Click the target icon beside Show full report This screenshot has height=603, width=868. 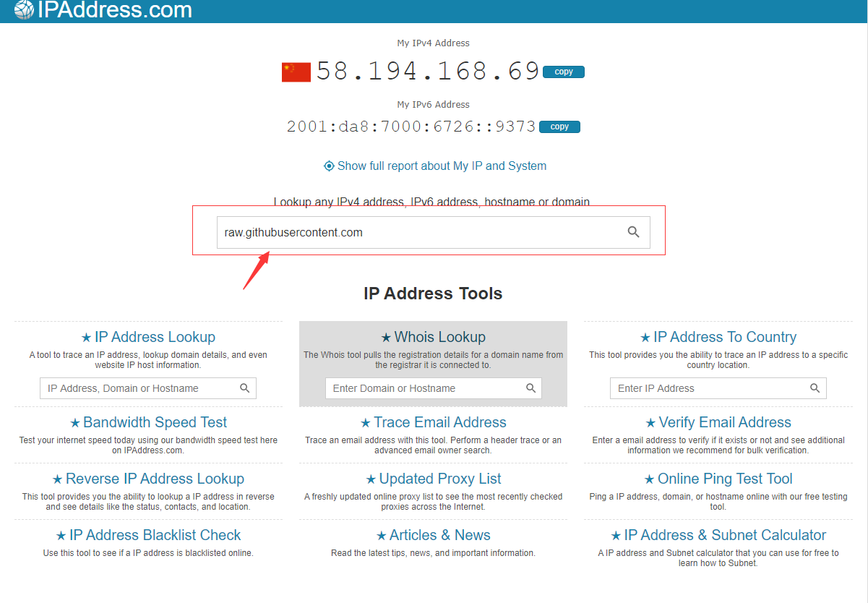[329, 166]
